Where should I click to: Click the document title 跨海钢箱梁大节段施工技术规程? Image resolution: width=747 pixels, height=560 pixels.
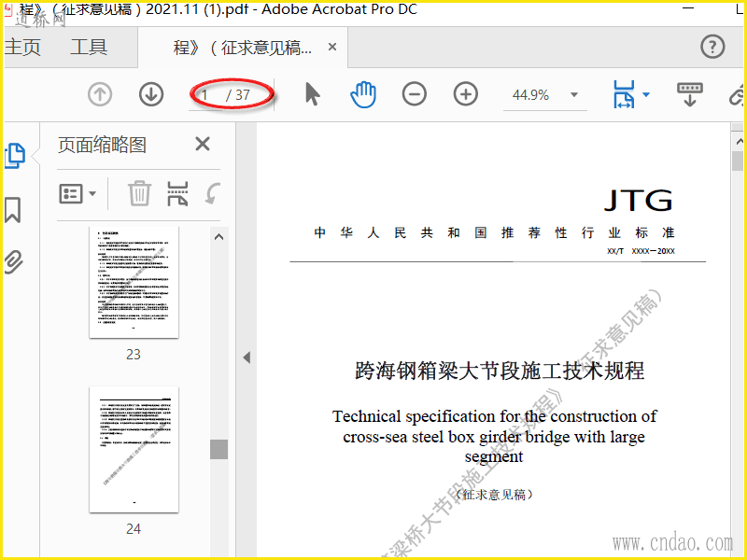500,371
